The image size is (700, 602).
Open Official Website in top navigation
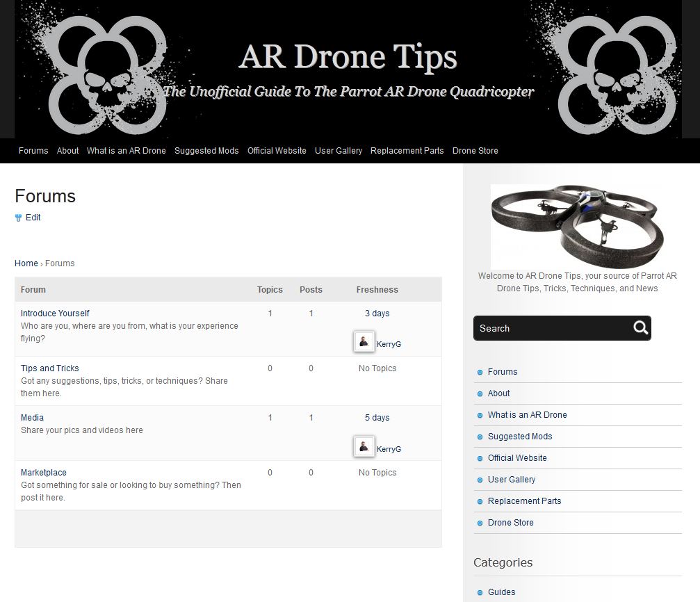277,150
